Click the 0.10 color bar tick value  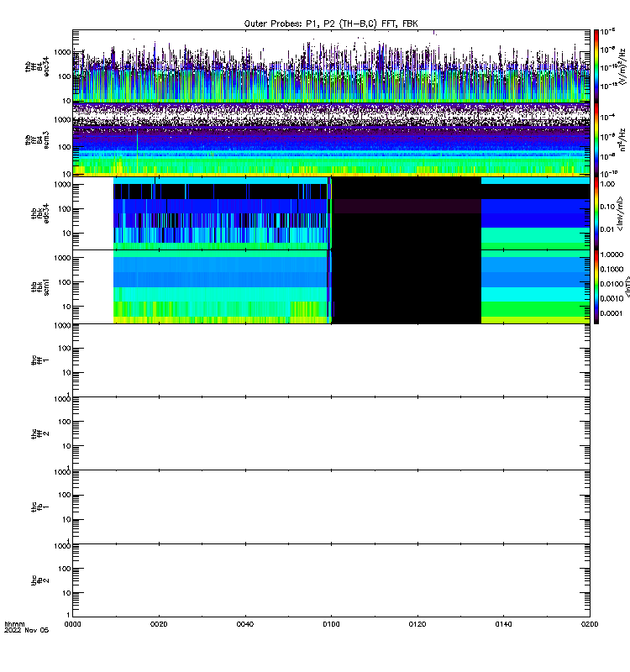(607, 207)
